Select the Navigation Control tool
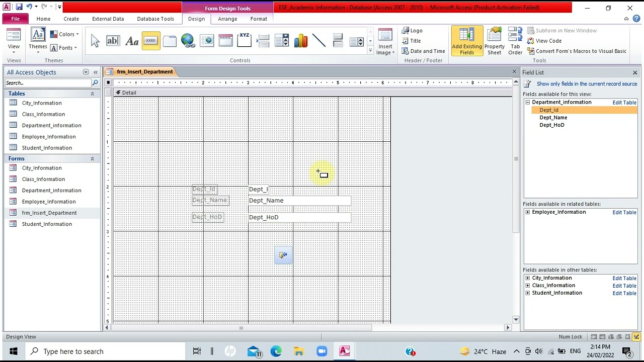This screenshot has width=644, height=362. [x=225, y=41]
